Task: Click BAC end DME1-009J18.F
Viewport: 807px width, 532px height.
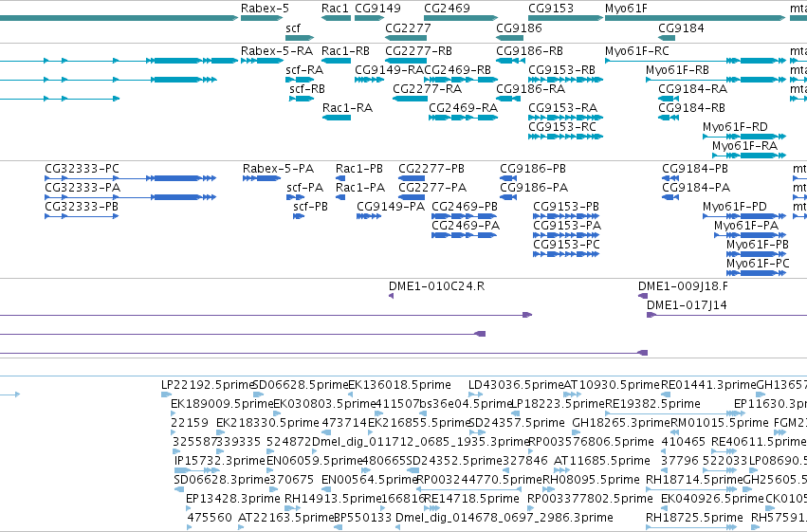Action: point(683,286)
